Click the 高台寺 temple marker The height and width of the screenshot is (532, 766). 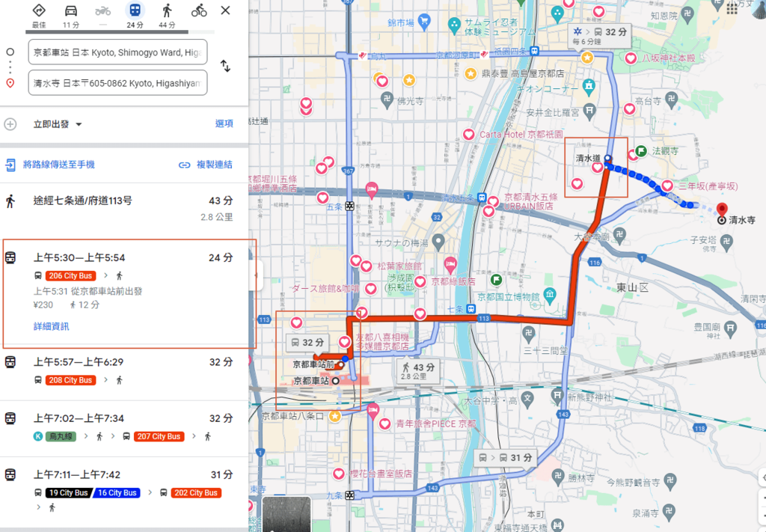[672, 100]
